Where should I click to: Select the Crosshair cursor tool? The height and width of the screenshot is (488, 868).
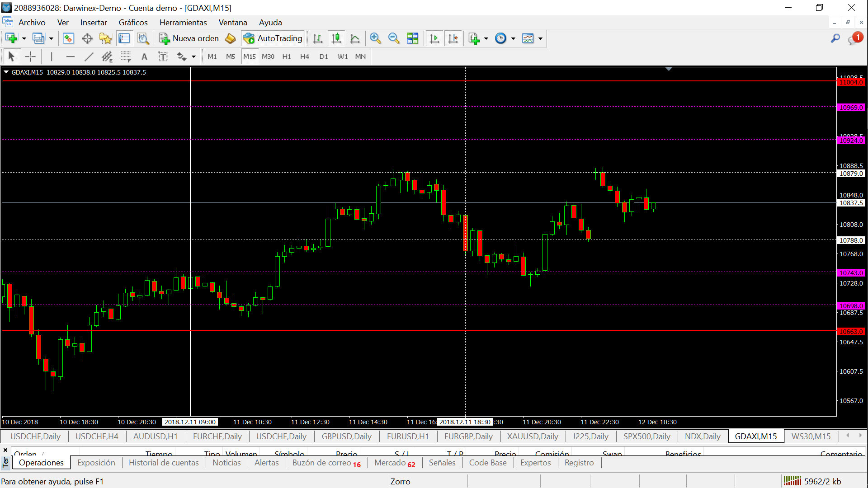click(x=30, y=56)
